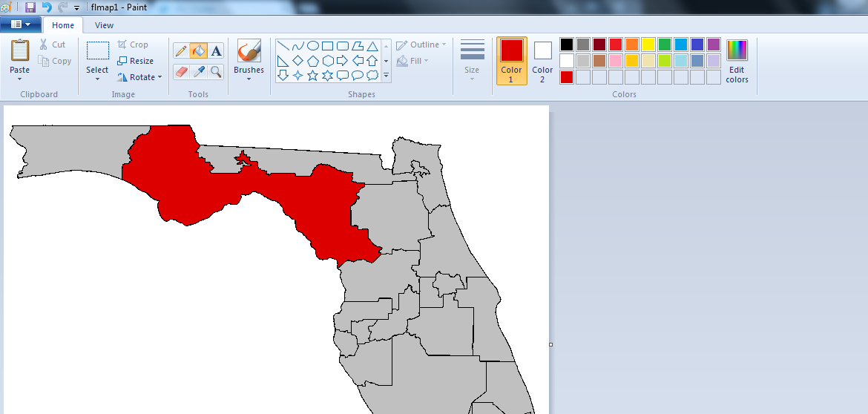Pick the pink (rose) color swatch

[x=616, y=60]
